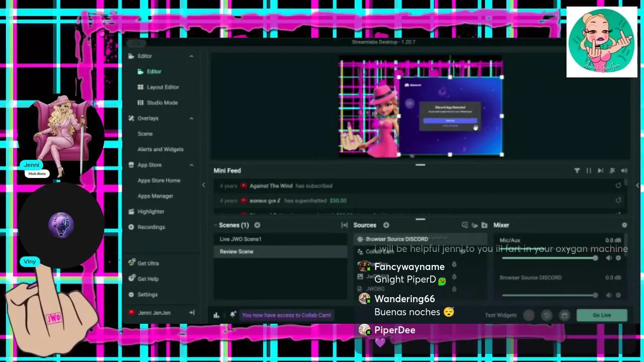Click Get Ultra in sidebar
This screenshot has width=644, height=362.
pos(148,263)
